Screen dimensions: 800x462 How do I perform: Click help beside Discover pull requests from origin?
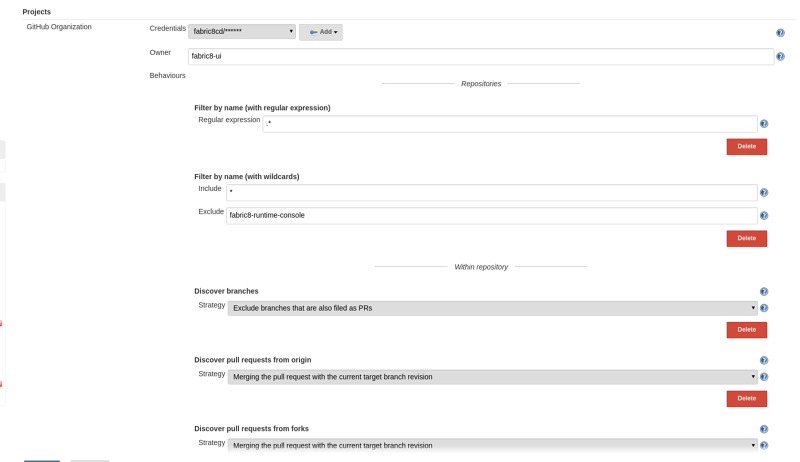[764, 360]
